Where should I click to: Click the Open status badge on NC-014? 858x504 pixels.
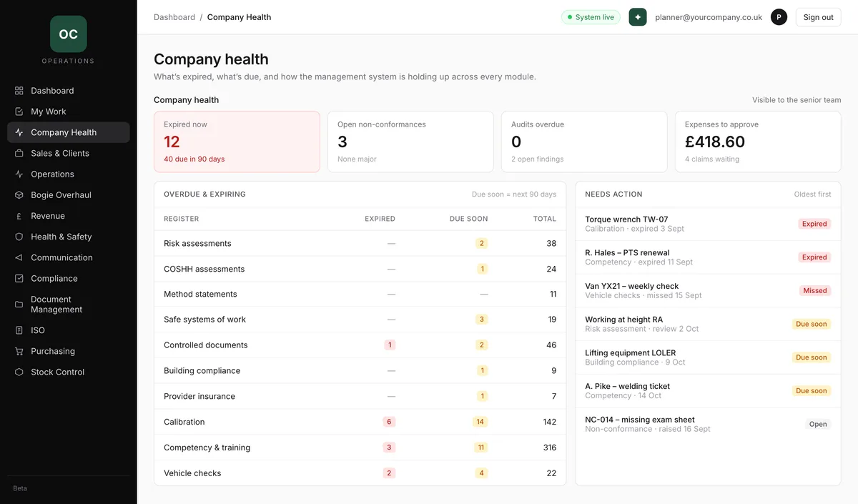pos(818,425)
